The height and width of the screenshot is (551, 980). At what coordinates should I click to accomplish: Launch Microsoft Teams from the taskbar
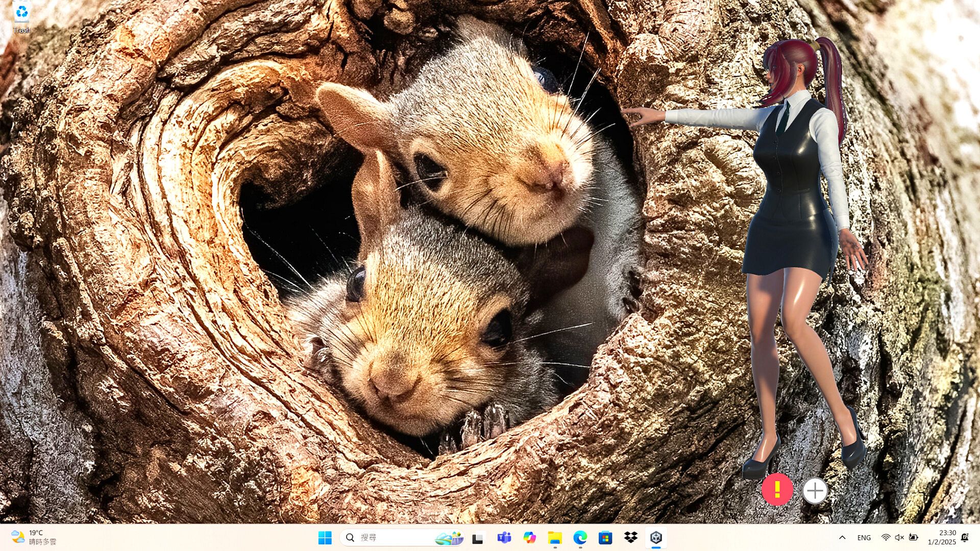coord(504,537)
